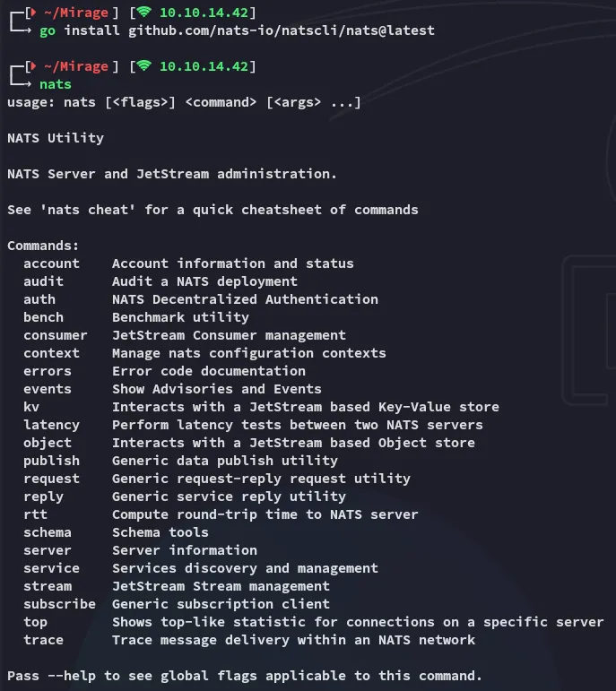Click the 'account' command name
The height and width of the screenshot is (691, 616).
[51, 263]
